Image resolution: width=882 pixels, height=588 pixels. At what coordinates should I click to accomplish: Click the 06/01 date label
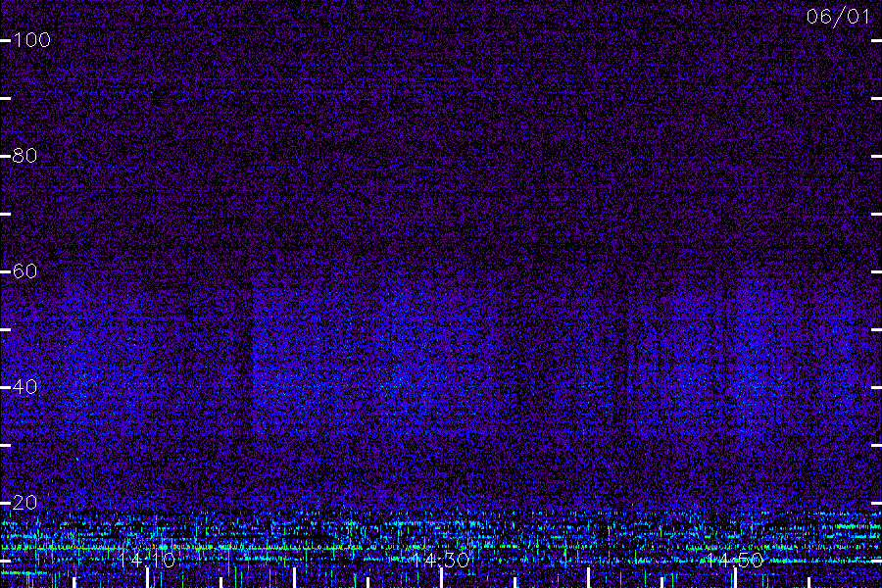(838, 17)
